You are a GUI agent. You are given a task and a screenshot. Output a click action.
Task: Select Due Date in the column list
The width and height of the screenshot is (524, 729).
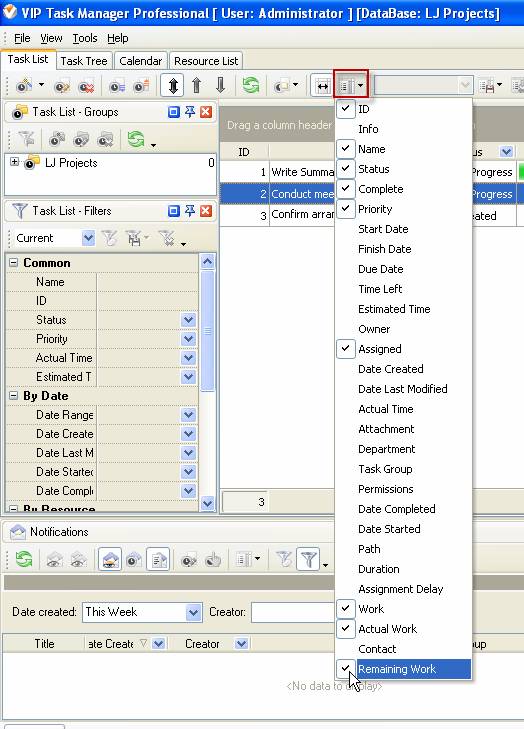tap(380, 269)
